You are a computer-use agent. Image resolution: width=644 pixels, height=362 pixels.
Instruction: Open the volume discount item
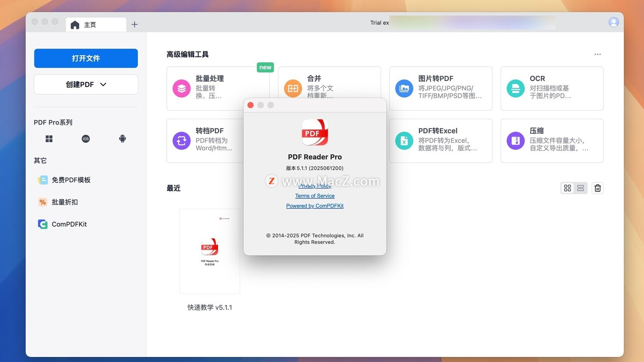point(58,202)
